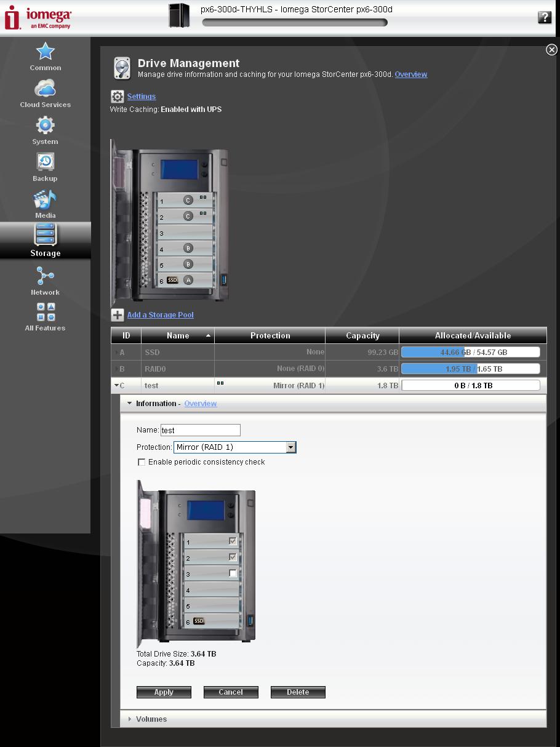Click the test pool name cell
Screen dimensions: 560x747
pos(178,386)
